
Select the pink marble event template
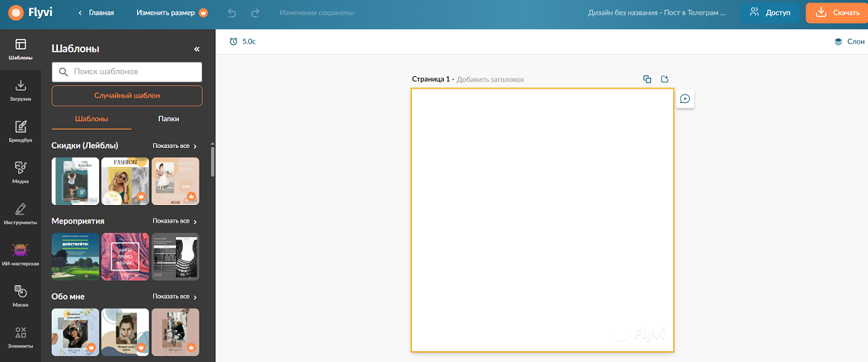click(x=125, y=257)
